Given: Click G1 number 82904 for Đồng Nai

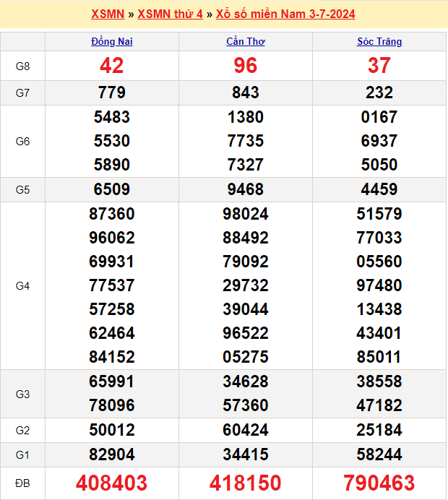Looking at the screenshot, I should (112, 454).
